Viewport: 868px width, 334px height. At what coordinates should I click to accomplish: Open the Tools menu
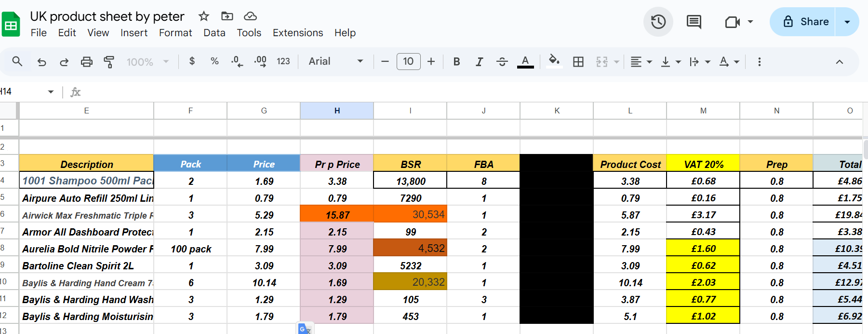coord(249,33)
